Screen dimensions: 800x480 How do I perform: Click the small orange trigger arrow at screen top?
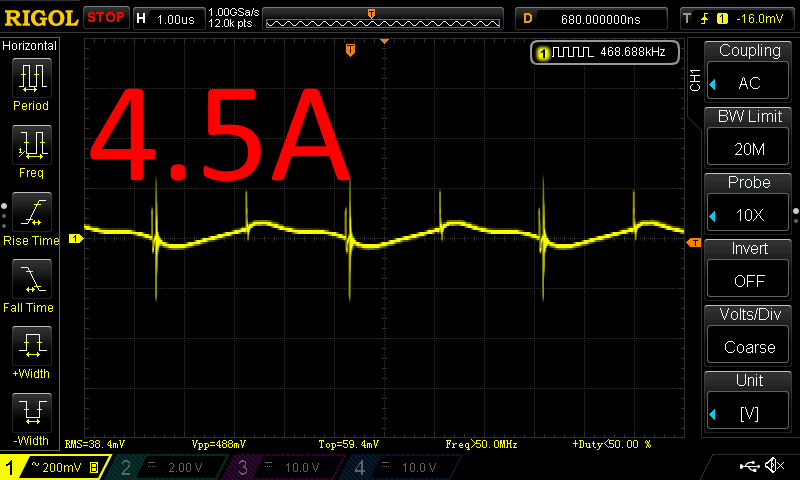[384, 41]
